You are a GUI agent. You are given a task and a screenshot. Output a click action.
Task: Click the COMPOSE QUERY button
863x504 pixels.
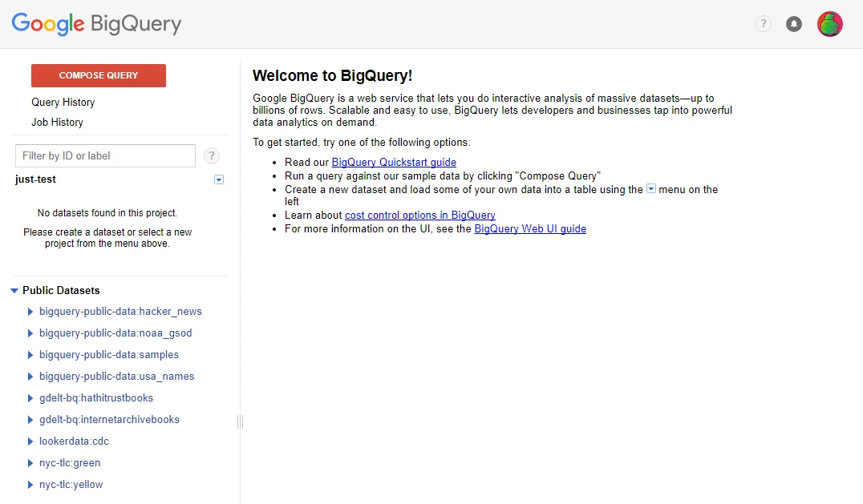(98, 75)
